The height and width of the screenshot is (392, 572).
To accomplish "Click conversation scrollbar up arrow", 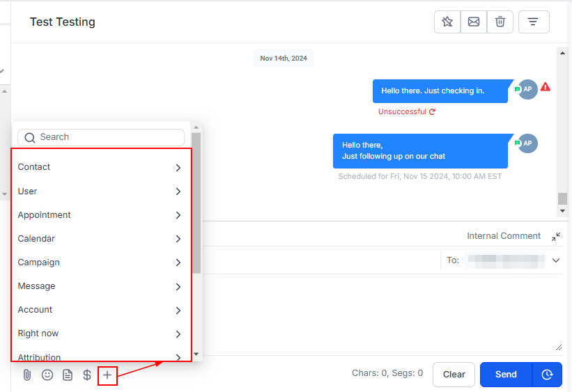I will (562, 53).
